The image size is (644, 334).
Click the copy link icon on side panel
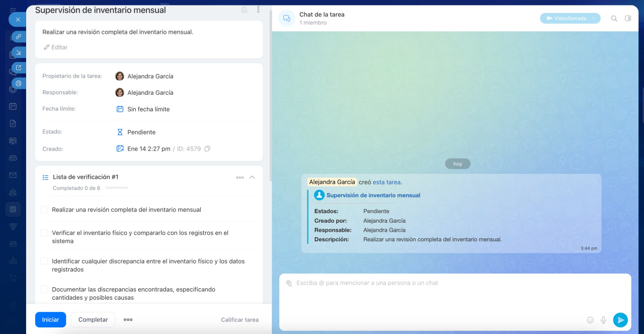(x=19, y=36)
